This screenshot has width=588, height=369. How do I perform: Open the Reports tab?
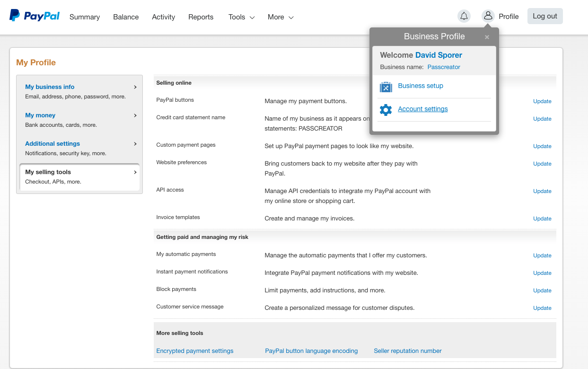(x=201, y=17)
